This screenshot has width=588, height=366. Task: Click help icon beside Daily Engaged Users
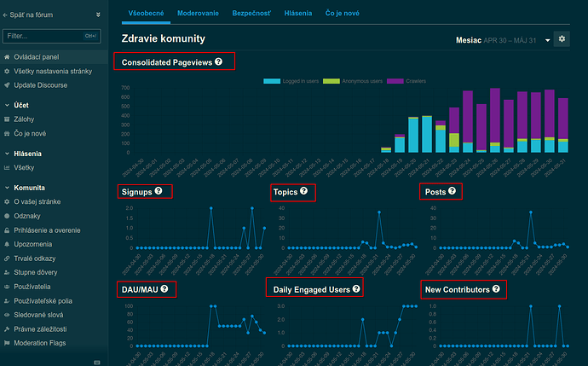(356, 288)
